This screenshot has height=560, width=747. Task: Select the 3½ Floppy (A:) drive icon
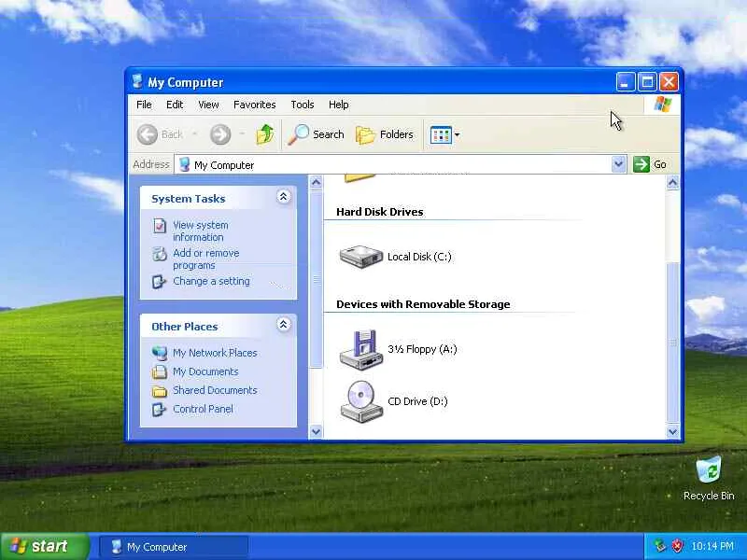[x=361, y=349]
